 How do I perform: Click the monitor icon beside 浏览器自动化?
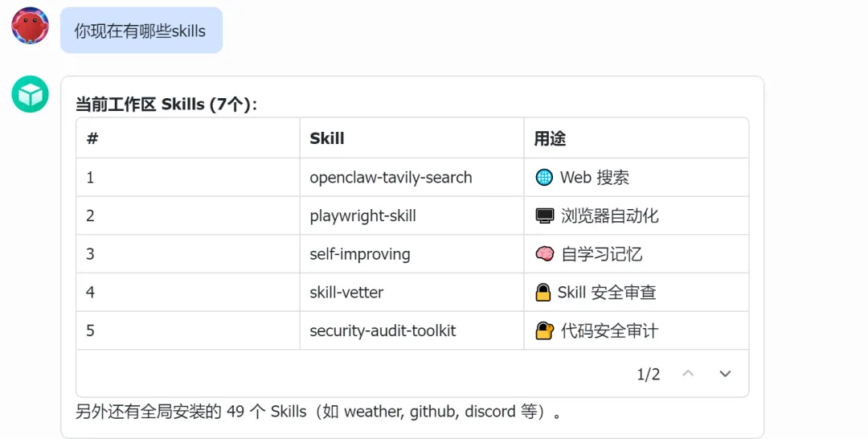(545, 216)
